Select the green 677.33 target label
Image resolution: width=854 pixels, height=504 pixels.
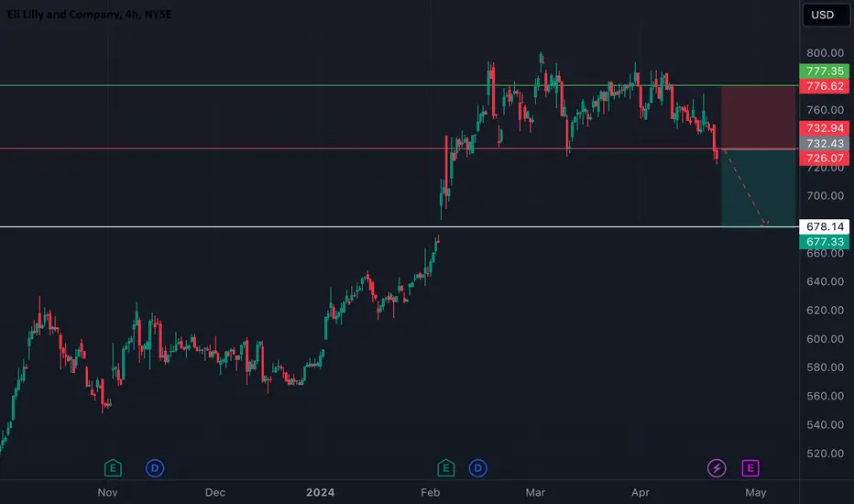click(x=824, y=242)
